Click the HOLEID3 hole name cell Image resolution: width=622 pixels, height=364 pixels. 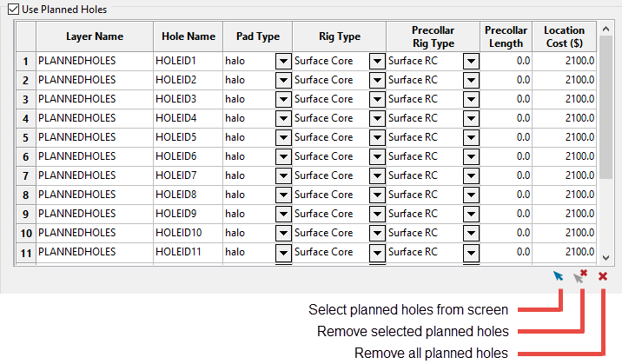(188, 99)
